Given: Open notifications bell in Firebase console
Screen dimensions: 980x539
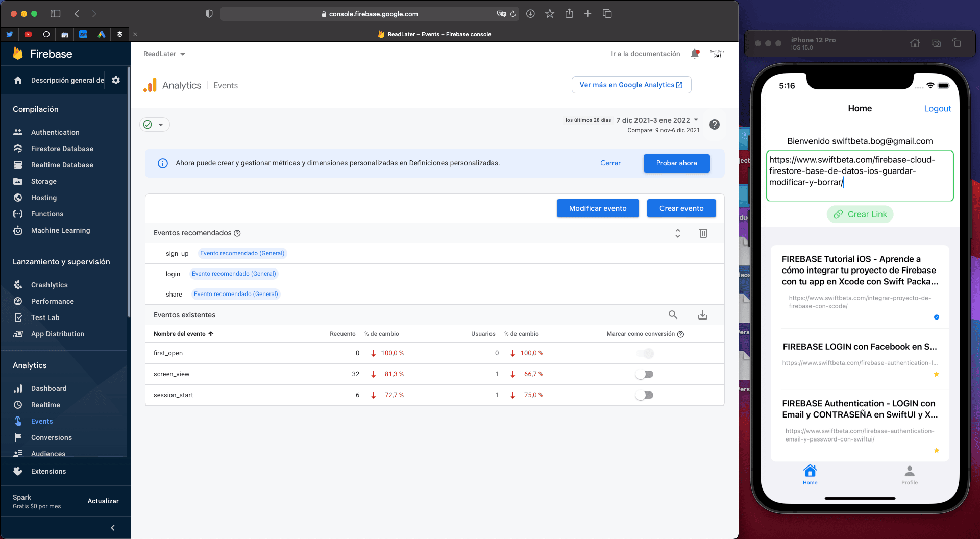Looking at the screenshot, I should tap(695, 54).
